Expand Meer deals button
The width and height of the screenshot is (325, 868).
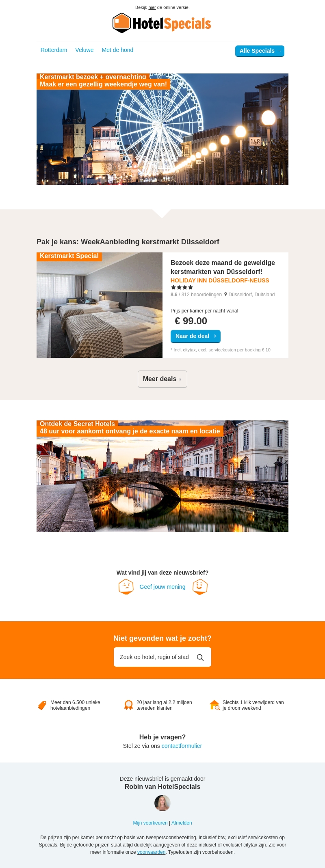pos(162,379)
